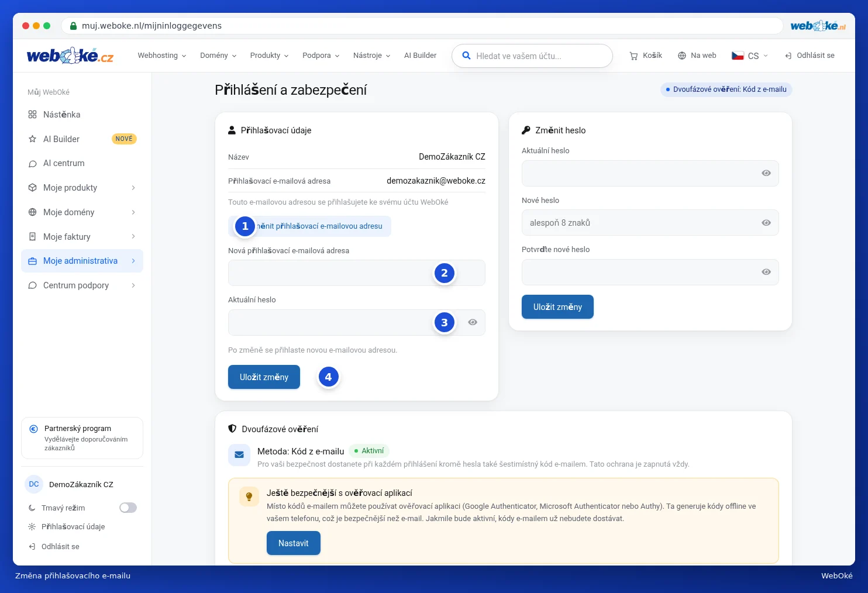Click Uložit změny under Změnit heslo

pos(557,307)
